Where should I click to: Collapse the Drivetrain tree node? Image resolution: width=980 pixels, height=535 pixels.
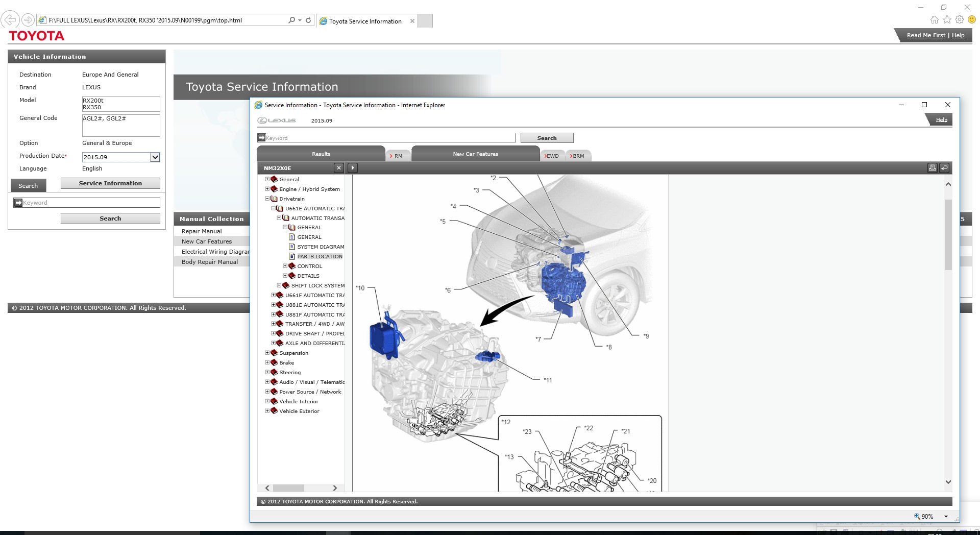[267, 199]
